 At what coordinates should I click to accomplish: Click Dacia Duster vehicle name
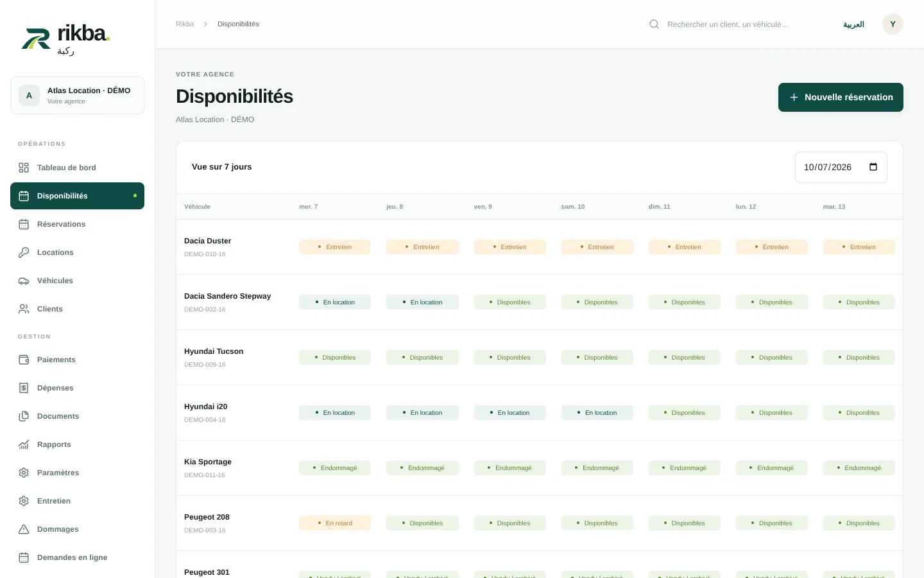(x=207, y=241)
